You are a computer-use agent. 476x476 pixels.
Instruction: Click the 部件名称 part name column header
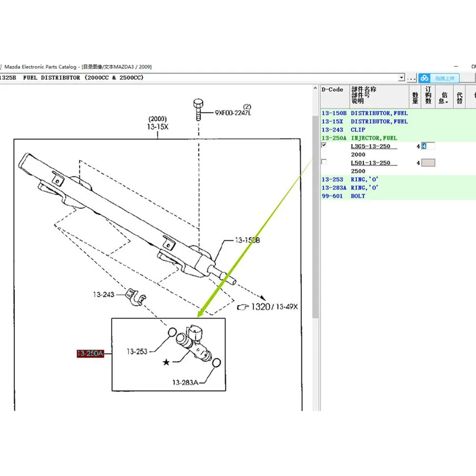[x=379, y=96]
